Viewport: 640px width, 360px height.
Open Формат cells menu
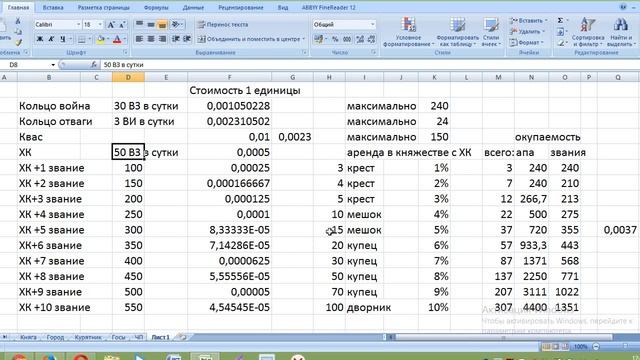526,42
